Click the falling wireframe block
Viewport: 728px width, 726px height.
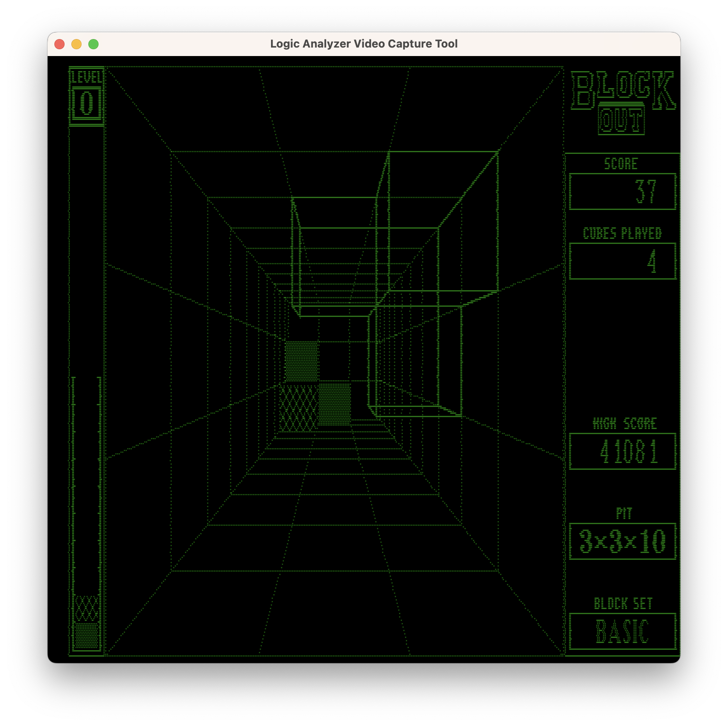point(395,283)
